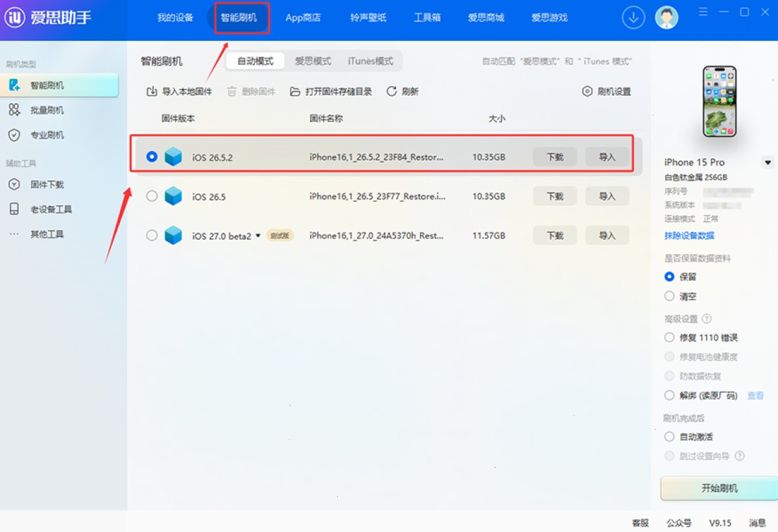Click 导入 for iOS 26.5.2

(x=607, y=157)
